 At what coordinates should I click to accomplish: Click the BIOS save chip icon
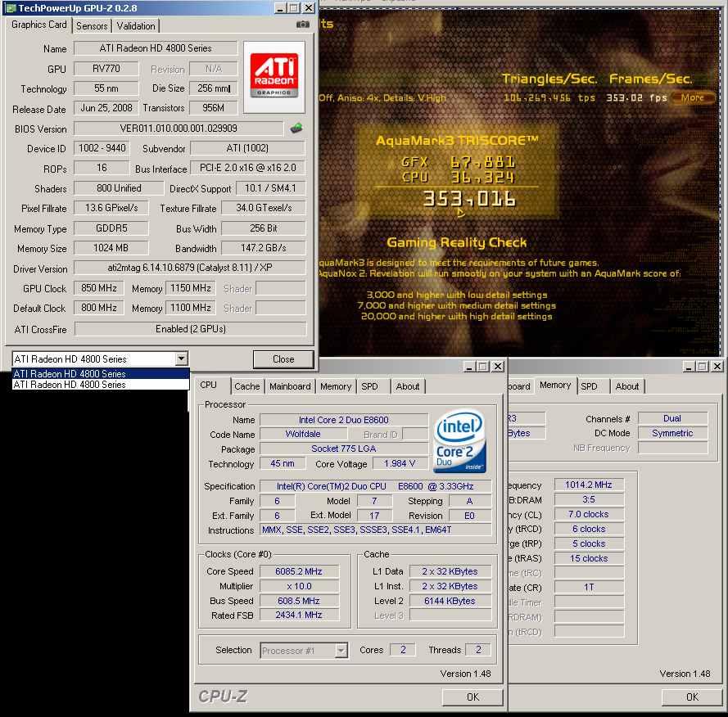pyautogui.click(x=296, y=129)
